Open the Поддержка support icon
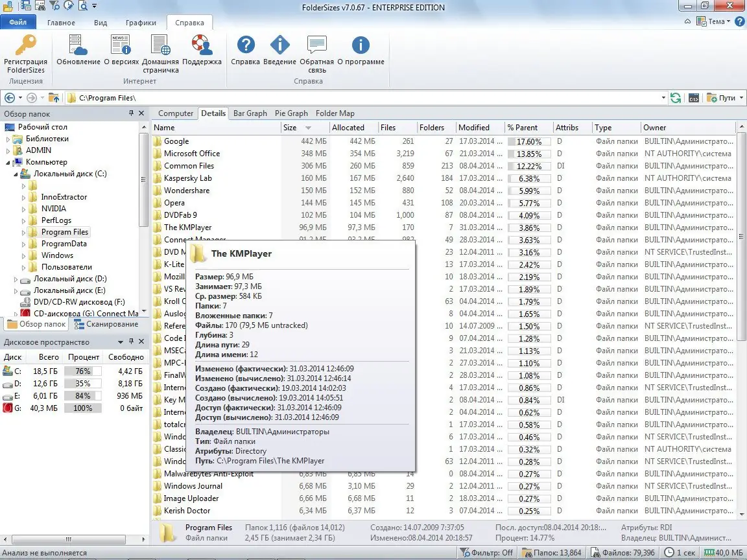This screenshot has height=560, width=747. point(202,45)
